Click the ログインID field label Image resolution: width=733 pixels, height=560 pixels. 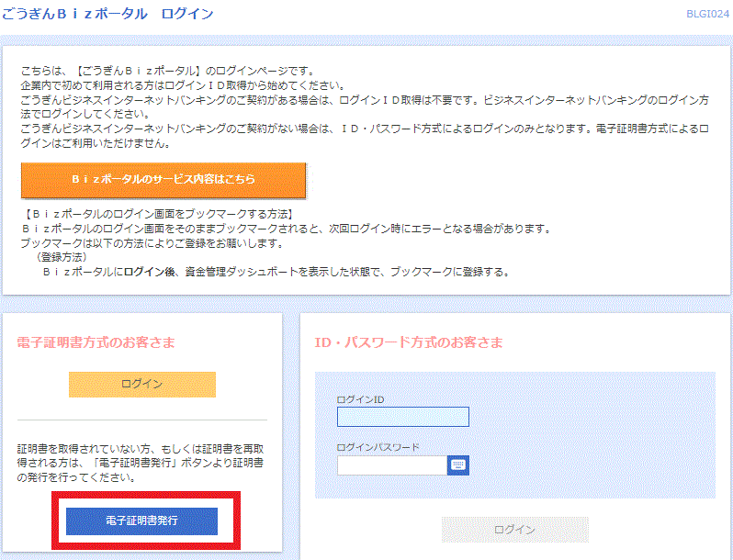360,399
